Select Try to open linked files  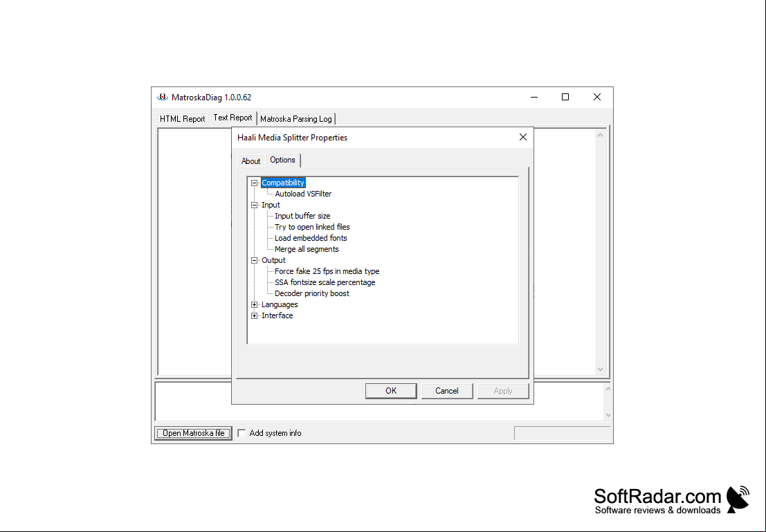tap(312, 227)
